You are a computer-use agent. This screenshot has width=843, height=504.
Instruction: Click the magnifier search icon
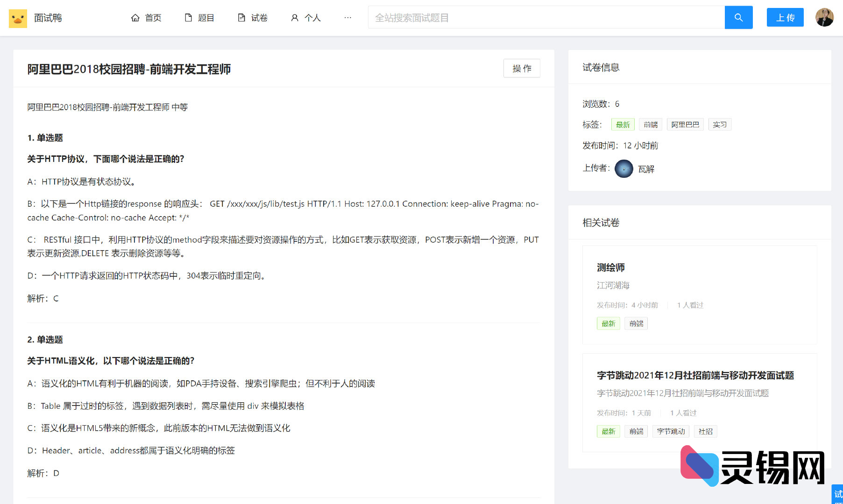click(x=738, y=17)
